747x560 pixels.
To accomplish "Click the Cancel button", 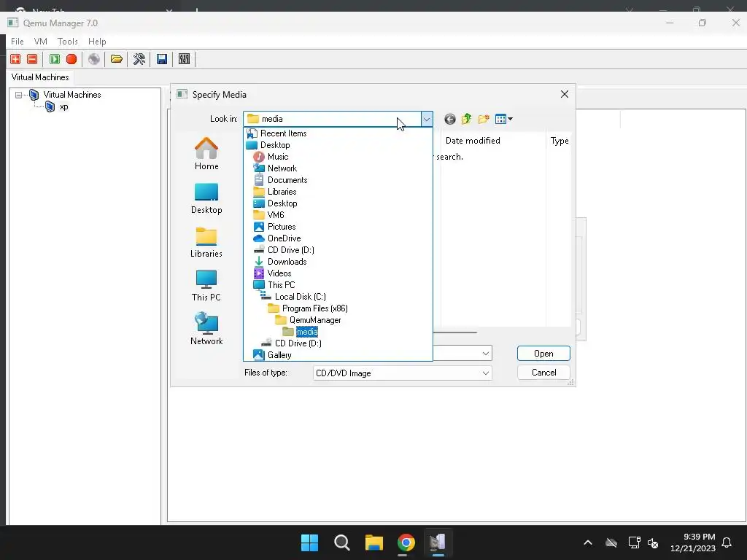I will click(x=543, y=373).
